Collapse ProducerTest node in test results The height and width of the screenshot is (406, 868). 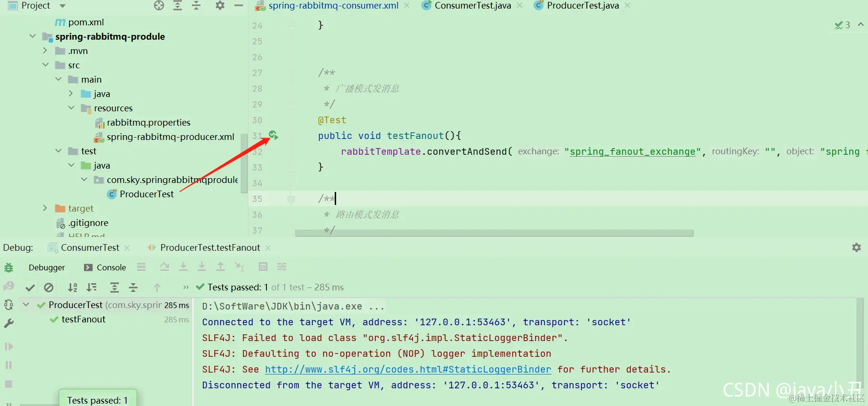tap(26, 305)
